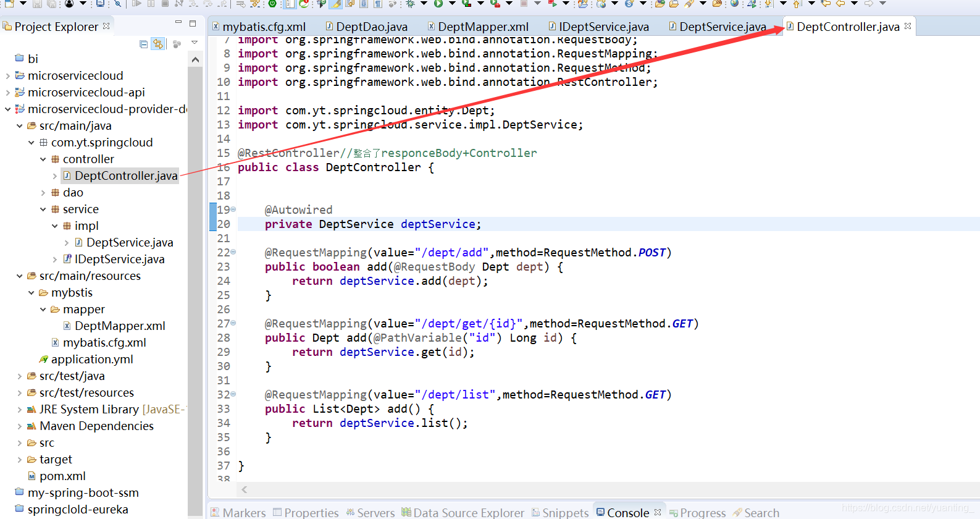
Task: Open the Snippets view tab
Action: 560,512
